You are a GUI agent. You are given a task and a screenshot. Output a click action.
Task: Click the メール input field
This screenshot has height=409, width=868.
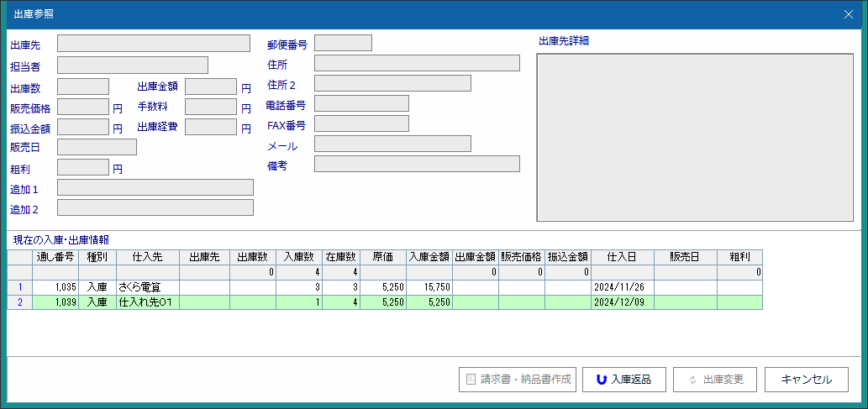(x=392, y=144)
